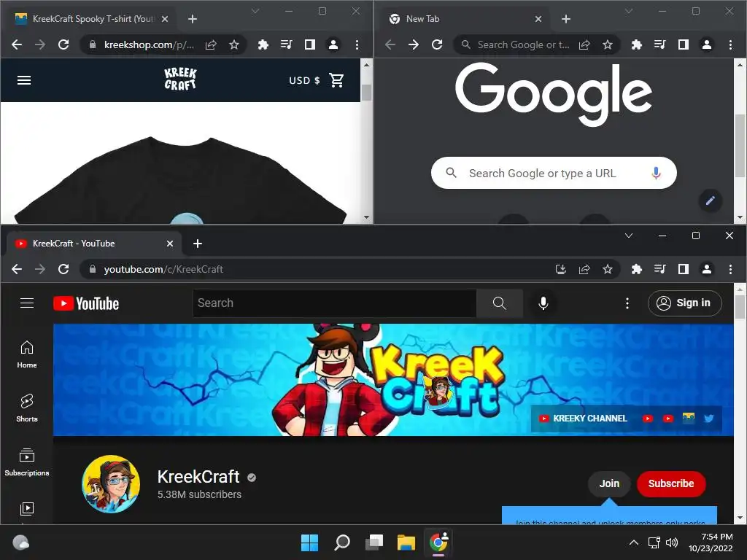Go forward in the New Tab window
The width and height of the screenshot is (747, 560).
(414, 44)
